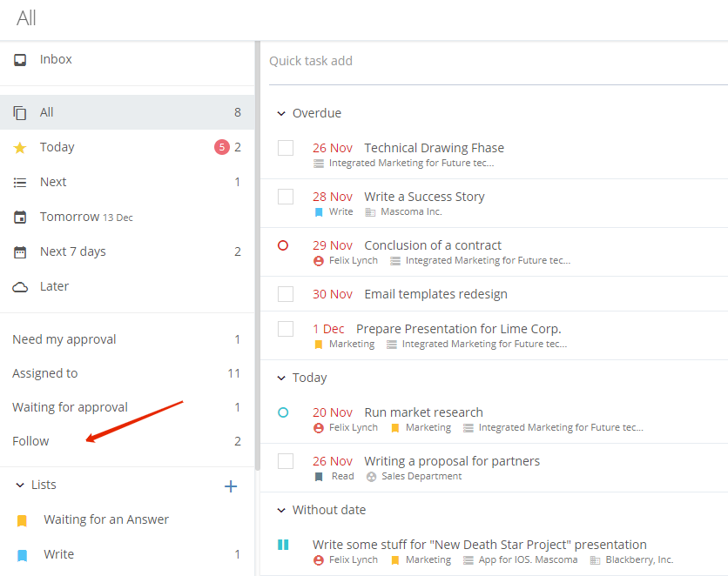Screen dimensions: 728x576
Task: Select Inbox in the sidebar
Action: [x=127, y=60]
